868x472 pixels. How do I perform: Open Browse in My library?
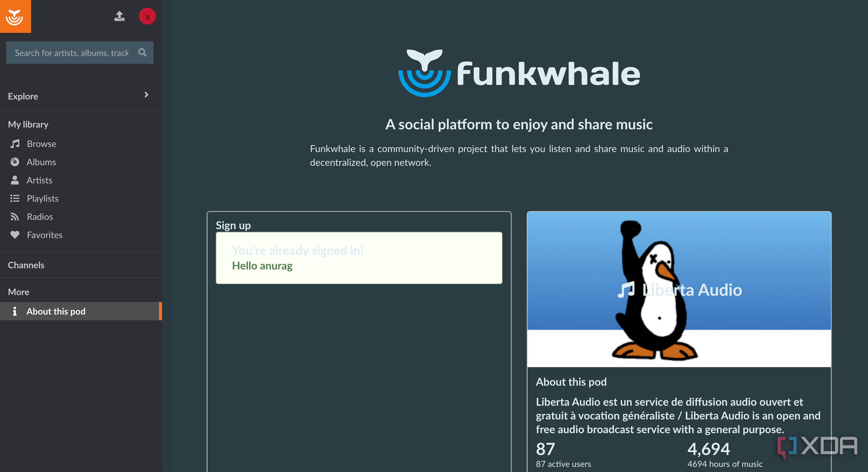pos(42,144)
